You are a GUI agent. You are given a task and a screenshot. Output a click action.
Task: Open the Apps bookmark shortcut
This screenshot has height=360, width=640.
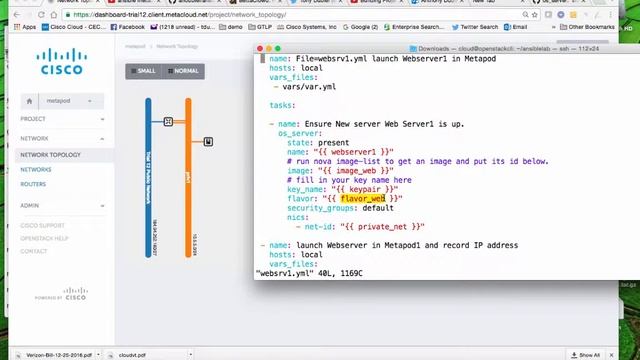[x=25, y=27]
